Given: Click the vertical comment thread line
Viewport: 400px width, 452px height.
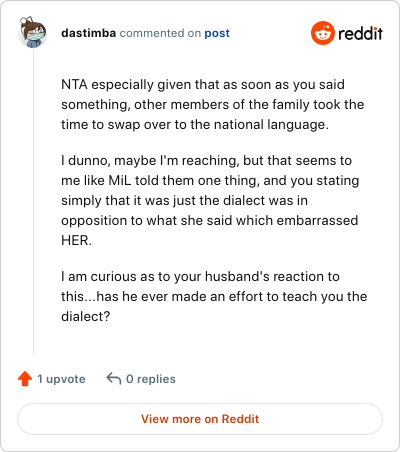Looking at the screenshot, I should click(x=33, y=202).
